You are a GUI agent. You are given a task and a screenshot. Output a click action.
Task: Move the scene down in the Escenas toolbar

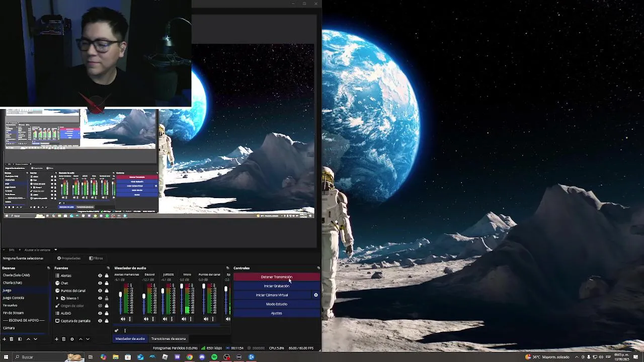click(35, 339)
